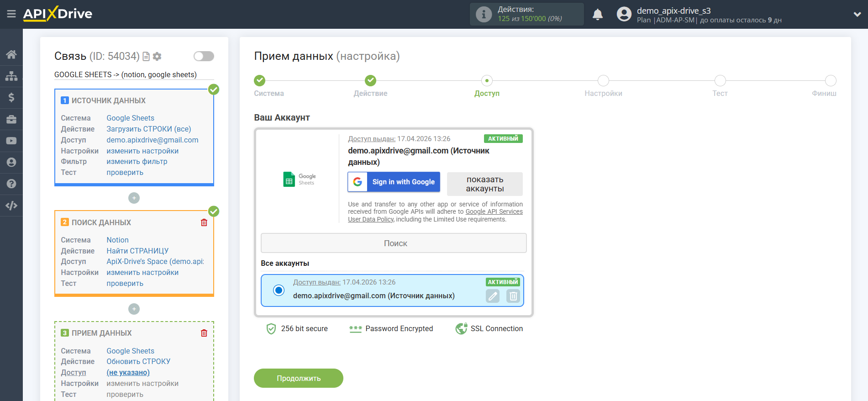Expand the account dropdown arrow
Image resolution: width=868 pixels, height=401 pixels.
click(x=857, y=14)
